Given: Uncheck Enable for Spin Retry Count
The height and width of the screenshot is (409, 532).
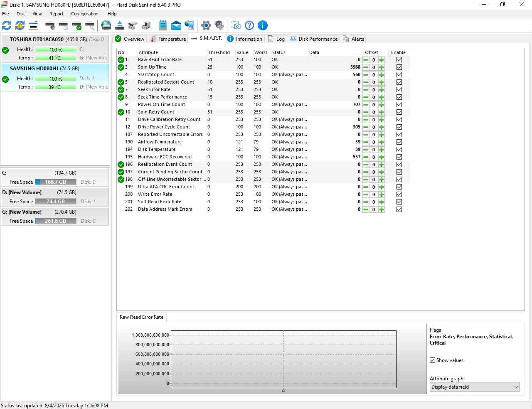Looking at the screenshot, I should (399, 112).
